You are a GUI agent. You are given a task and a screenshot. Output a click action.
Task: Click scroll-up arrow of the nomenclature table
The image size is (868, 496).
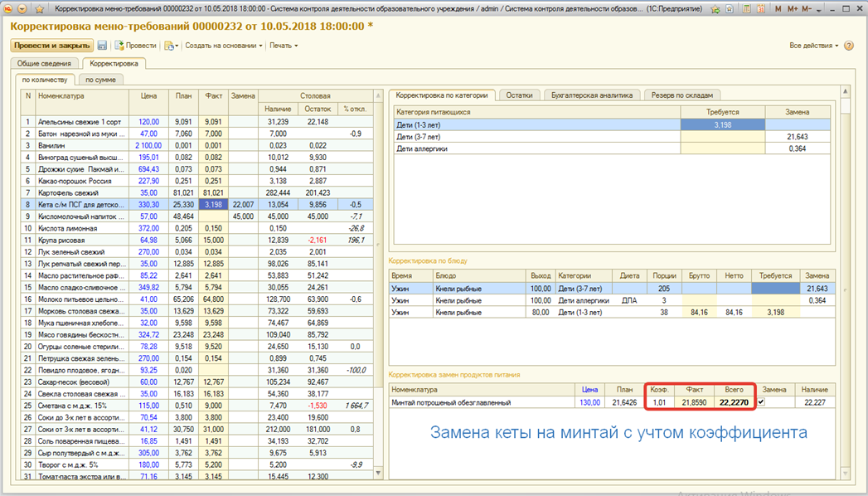pos(379,95)
